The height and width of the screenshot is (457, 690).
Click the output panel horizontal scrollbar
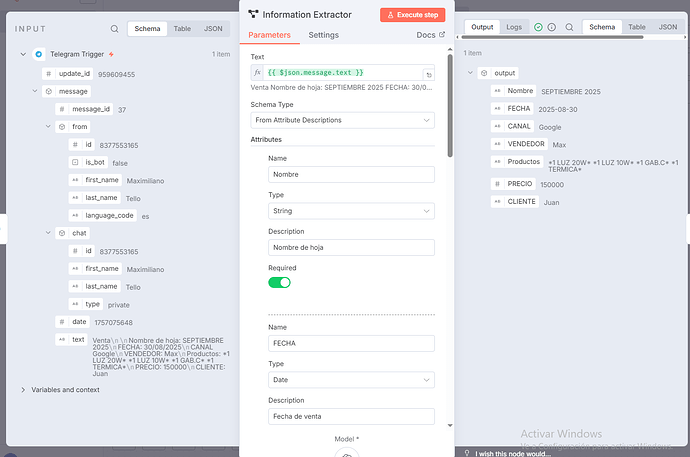(552, 37)
